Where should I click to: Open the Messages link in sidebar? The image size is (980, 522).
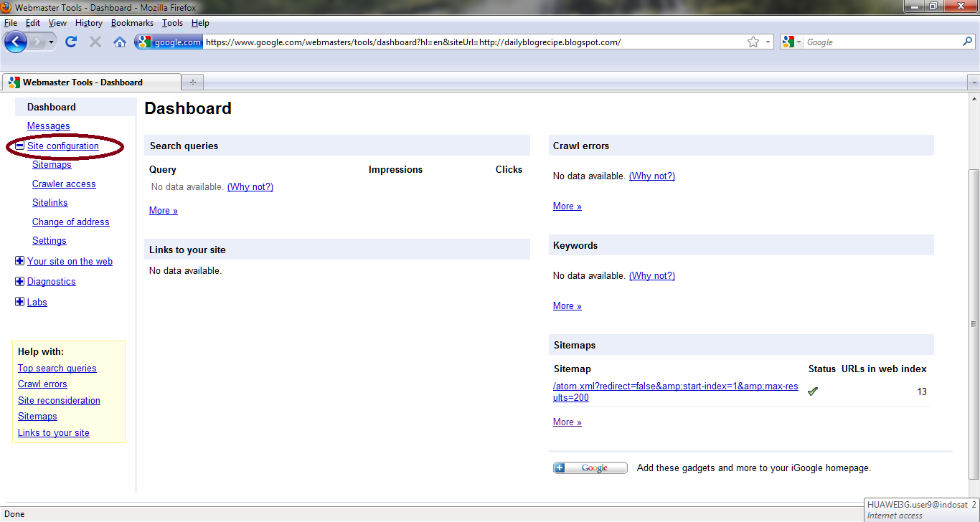(49, 126)
